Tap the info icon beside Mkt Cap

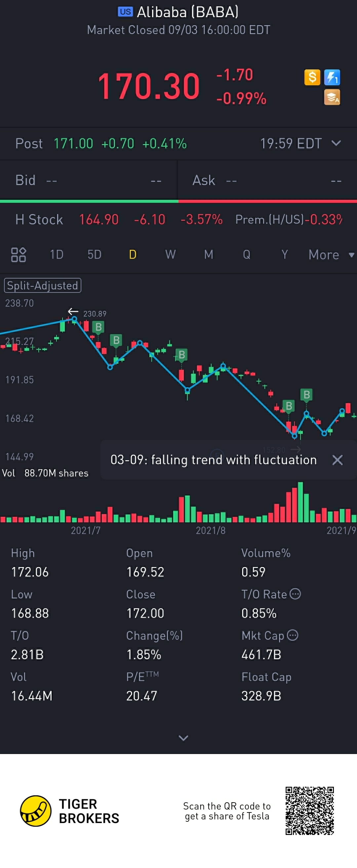pos(293,635)
